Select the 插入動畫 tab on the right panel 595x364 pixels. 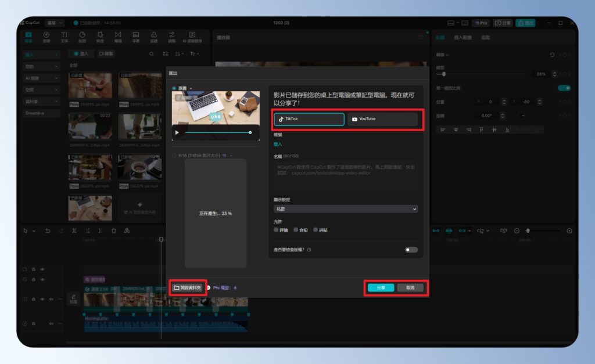coord(462,38)
